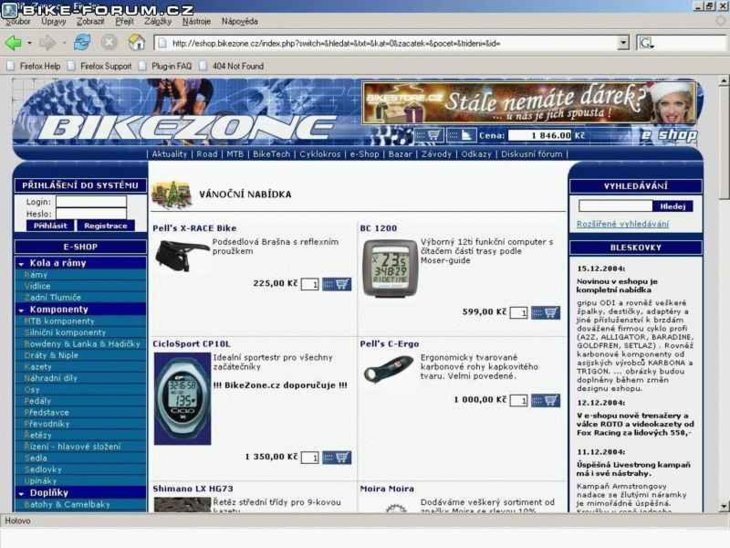The image size is (730, 548).
Task: Add BC 1200 computer to cart
Action: coord(546,312)
